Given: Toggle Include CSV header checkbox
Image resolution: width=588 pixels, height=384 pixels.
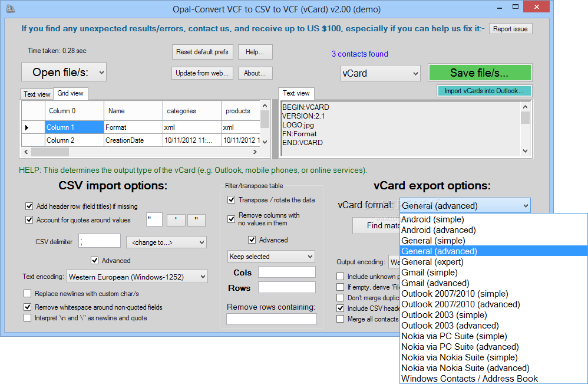Looking at the screenshot, I should click(340, 308).
